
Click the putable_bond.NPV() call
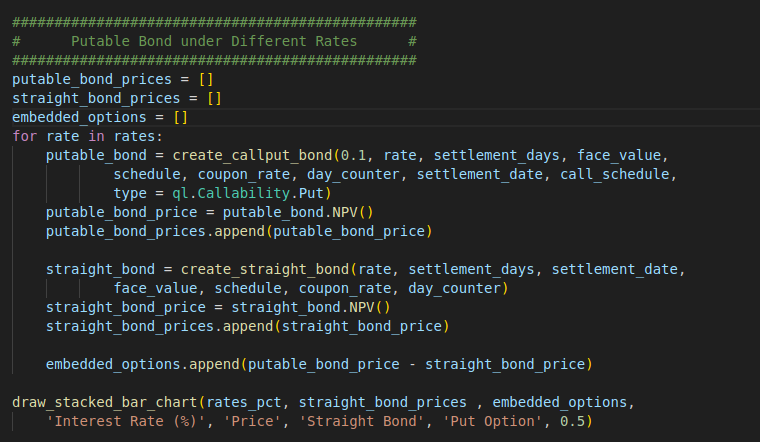(315, 213)
